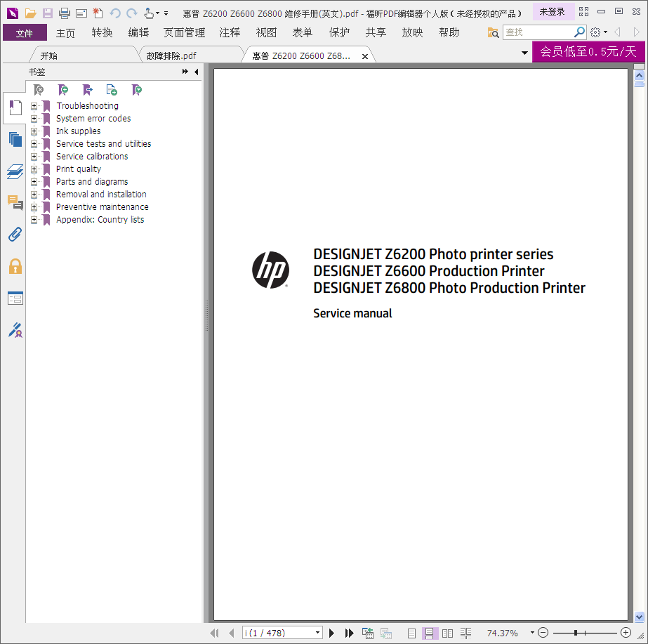
Task: Expand System error codes bookmark
Action: coord(34,119)
